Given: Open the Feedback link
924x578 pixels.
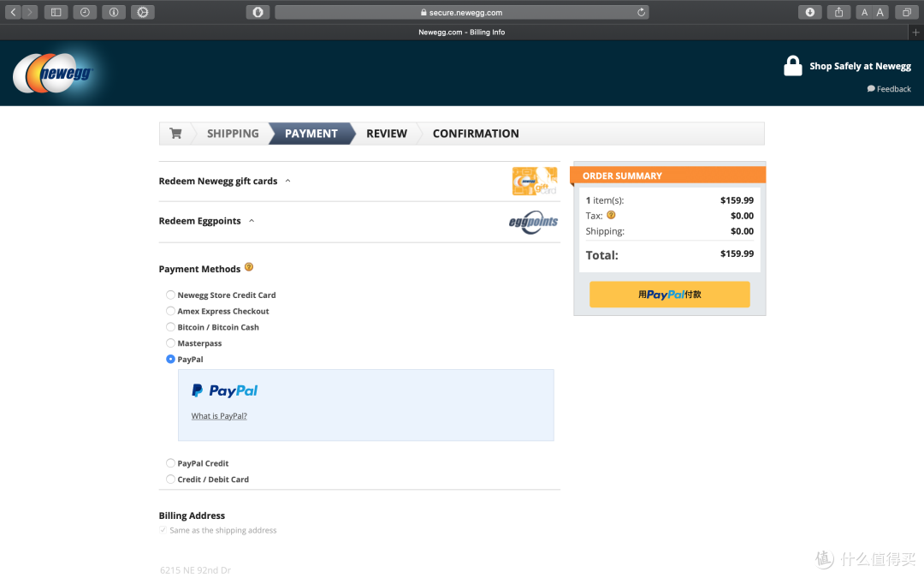Looking at the screenshot, I should coord(889,89).
